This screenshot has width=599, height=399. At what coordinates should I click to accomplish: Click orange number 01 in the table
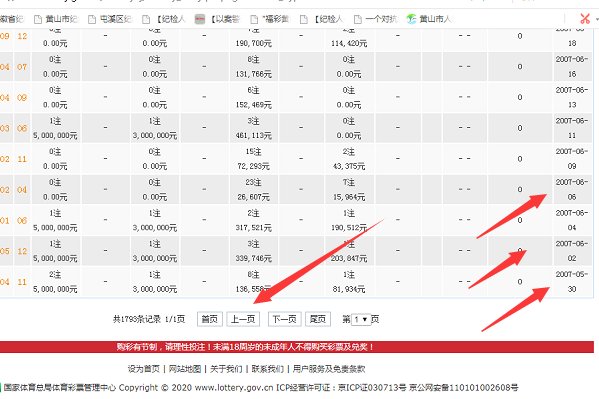5,221
